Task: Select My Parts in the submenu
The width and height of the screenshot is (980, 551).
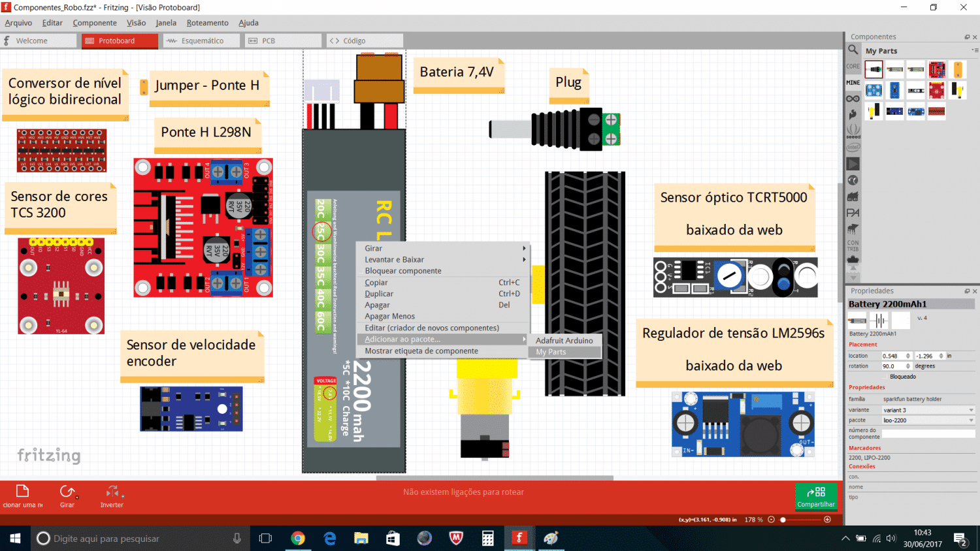Action: point(564,352)
